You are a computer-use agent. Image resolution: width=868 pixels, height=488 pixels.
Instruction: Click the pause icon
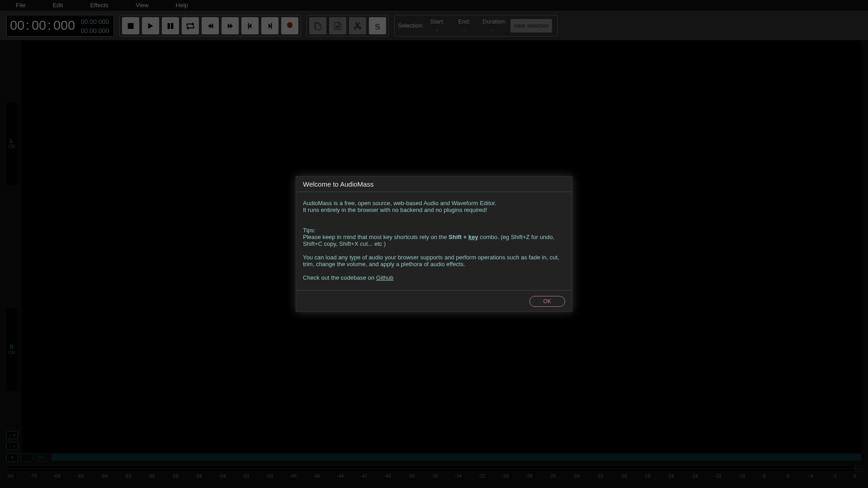pyautogui.click(x=170, y=26)
